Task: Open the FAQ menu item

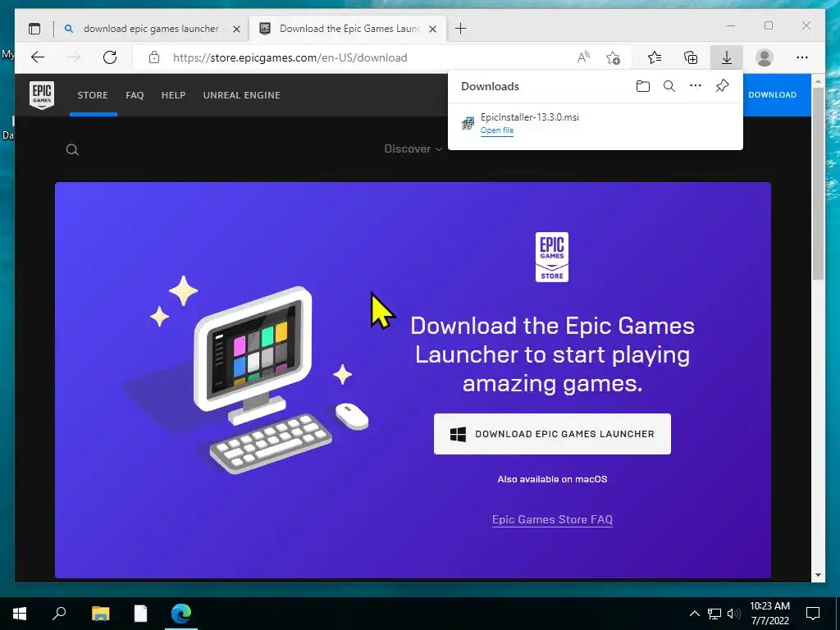Action: [x=135, y=95]
